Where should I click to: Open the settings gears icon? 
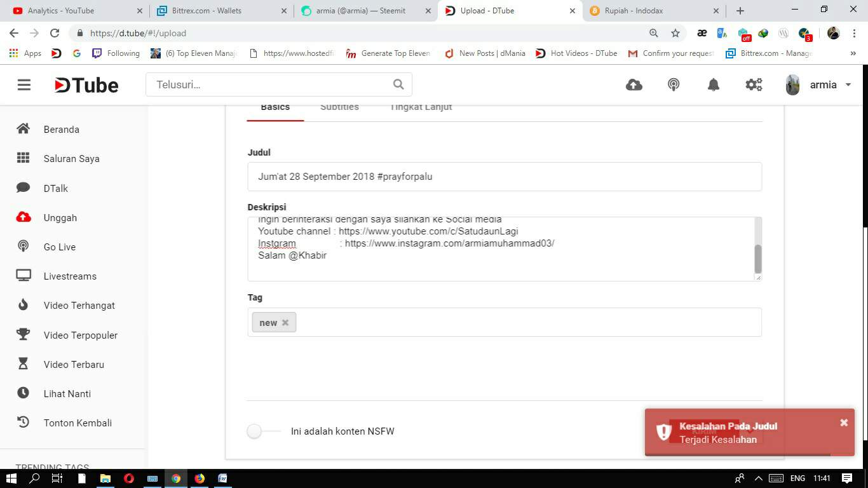point(754,85)
